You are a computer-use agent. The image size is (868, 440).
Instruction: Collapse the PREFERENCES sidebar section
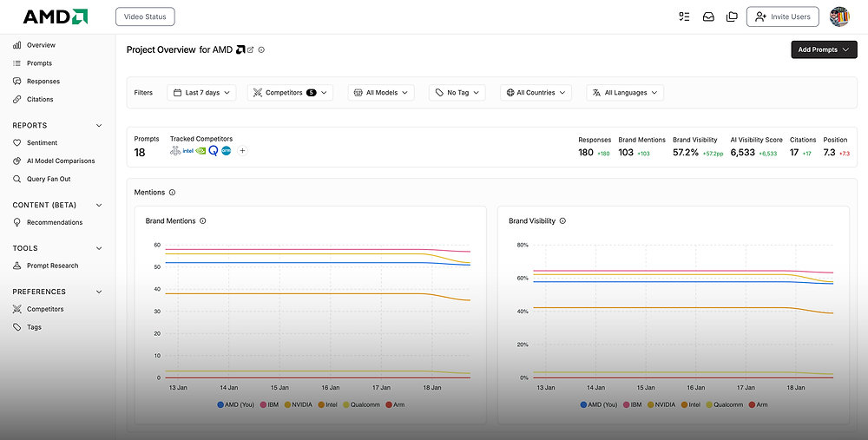pyautogui.click(x=99, y=292)
